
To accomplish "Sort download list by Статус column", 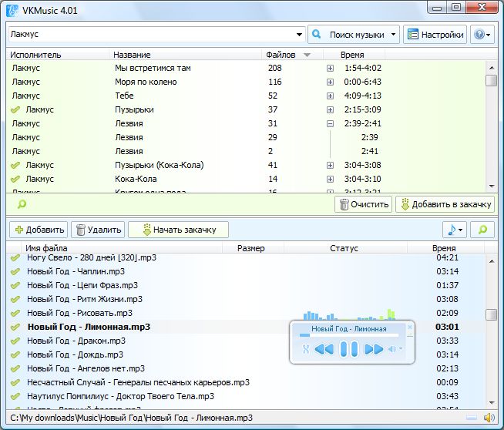I will [344, 248].
